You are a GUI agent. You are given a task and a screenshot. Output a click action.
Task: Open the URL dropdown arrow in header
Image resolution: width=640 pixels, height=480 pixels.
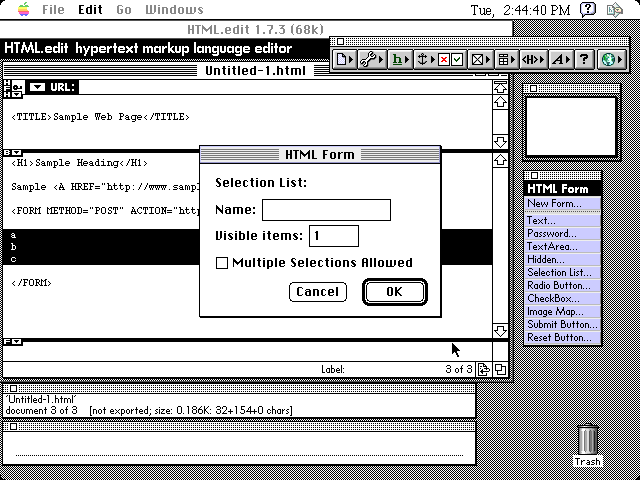point(37,87)
